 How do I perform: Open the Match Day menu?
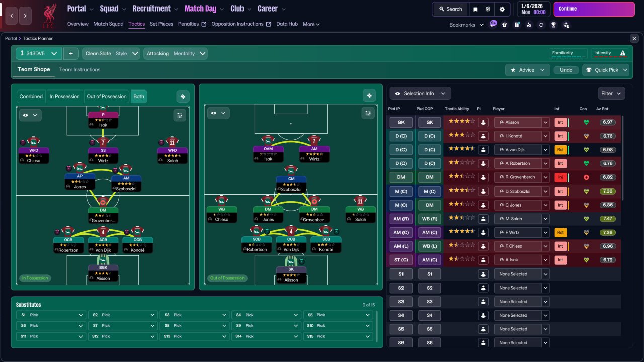pyautogui.click(x=204, y=9)
